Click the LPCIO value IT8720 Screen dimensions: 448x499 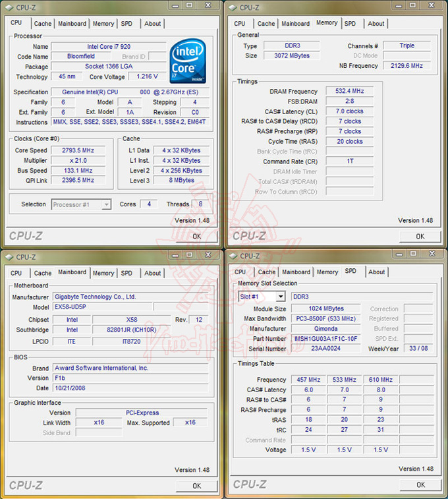(132, 341)
